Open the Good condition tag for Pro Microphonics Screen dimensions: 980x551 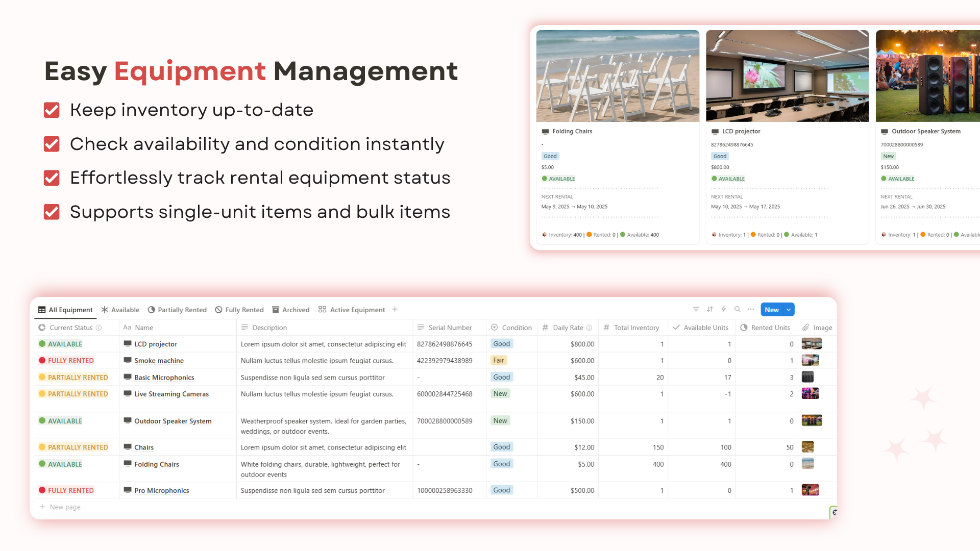coord(501,490)
